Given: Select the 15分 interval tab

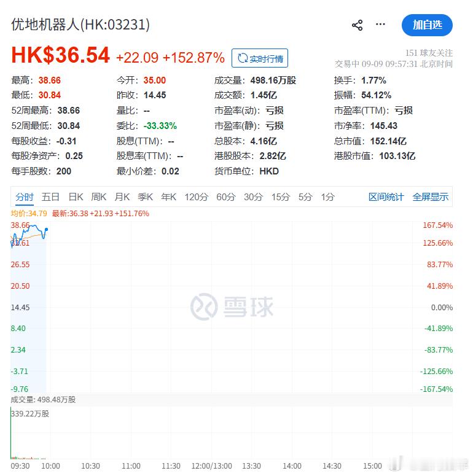Looking at the screenshot, I should [x=281, y=197].
